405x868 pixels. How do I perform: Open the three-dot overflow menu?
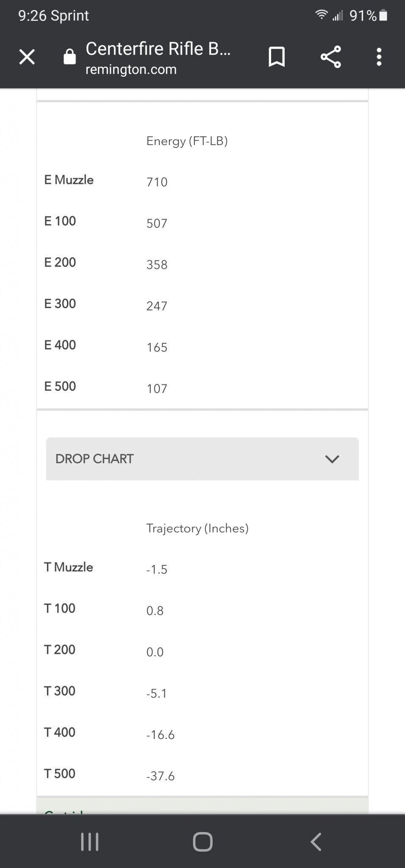point(379,57)
